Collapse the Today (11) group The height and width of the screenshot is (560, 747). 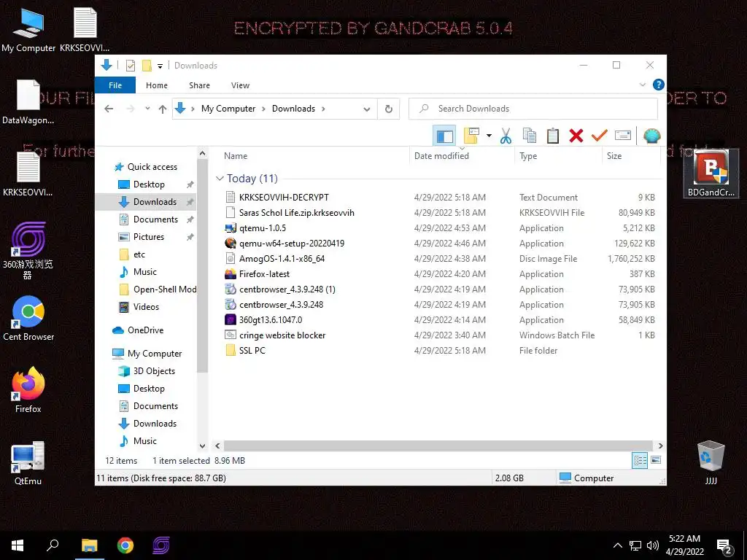[x=220, y=178]
